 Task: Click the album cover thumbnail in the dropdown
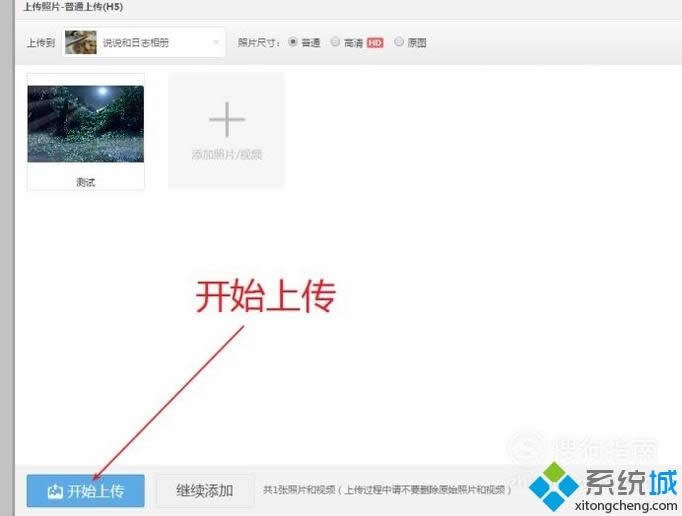tap(81, 42)
